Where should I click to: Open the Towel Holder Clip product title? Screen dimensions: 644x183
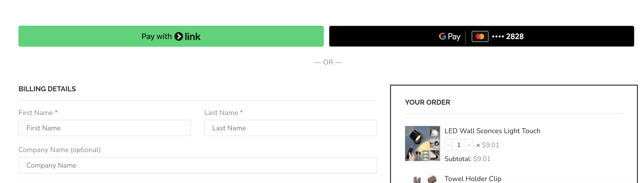(x=473, y=179)
